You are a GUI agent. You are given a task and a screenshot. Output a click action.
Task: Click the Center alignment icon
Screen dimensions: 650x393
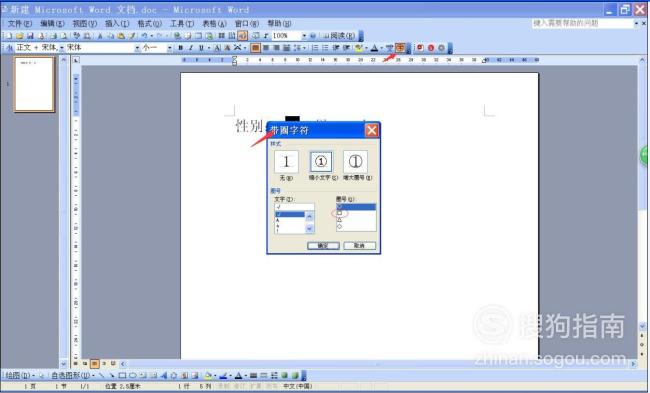pyautogui.click(x=266, y=48)
